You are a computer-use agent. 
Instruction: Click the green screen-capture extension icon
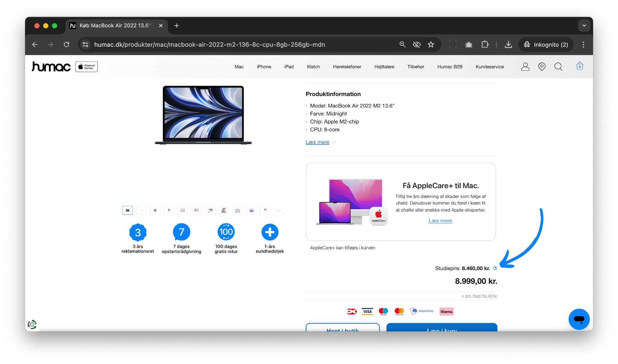[453, 45]
